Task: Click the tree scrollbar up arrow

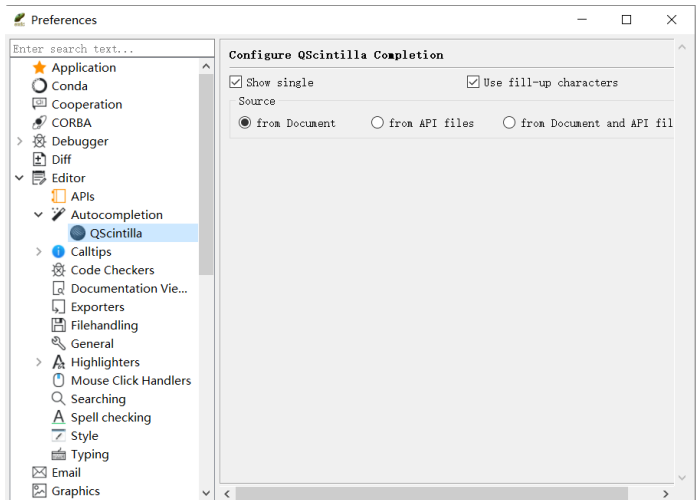Action: tap(206, 66)
